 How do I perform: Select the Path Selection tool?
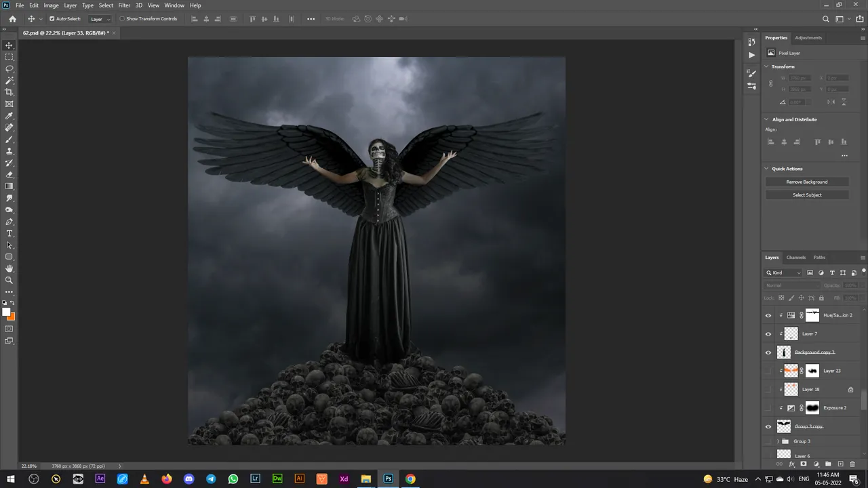(9, 245)
